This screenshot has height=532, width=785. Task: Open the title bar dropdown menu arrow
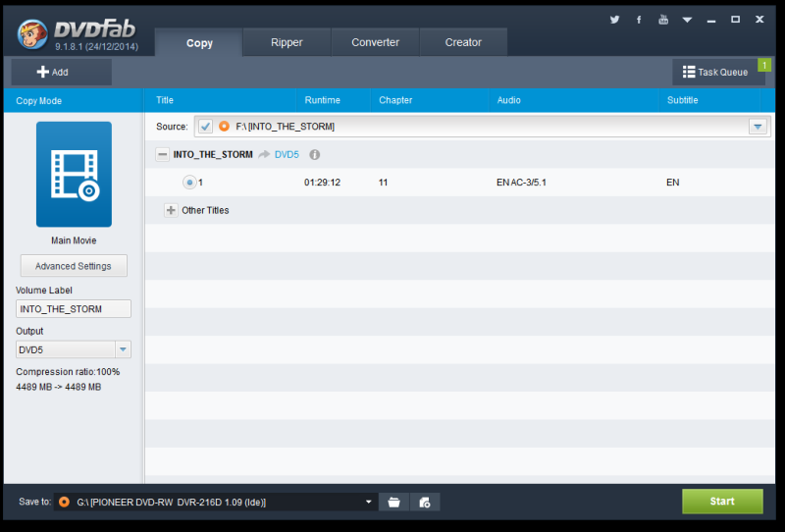tap(687, 20)
